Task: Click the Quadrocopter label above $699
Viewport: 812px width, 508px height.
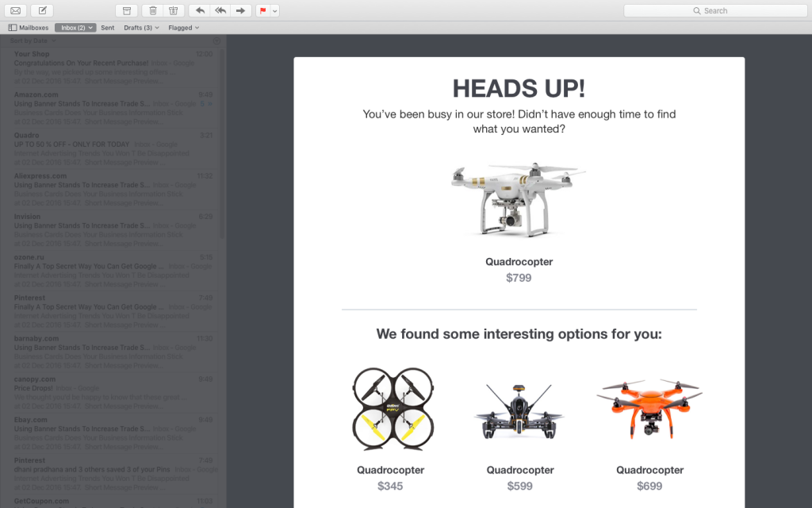Action: pos(650,470)
